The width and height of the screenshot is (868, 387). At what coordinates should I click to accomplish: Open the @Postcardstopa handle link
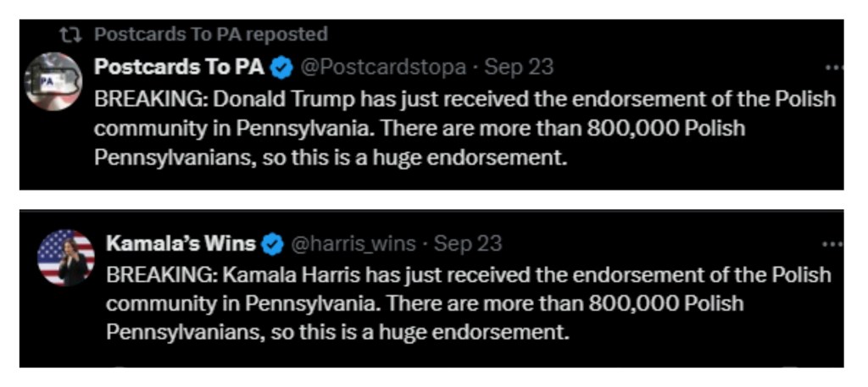click(x=383, y=67)
